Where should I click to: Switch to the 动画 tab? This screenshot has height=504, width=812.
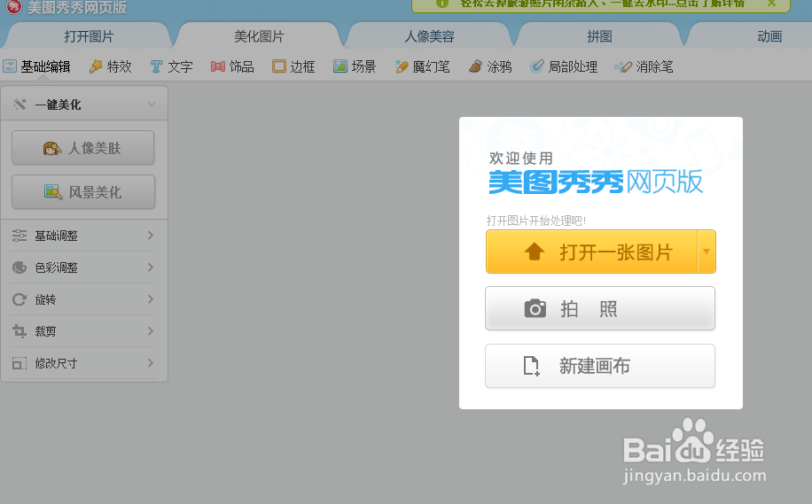click(x=769, y=36)
